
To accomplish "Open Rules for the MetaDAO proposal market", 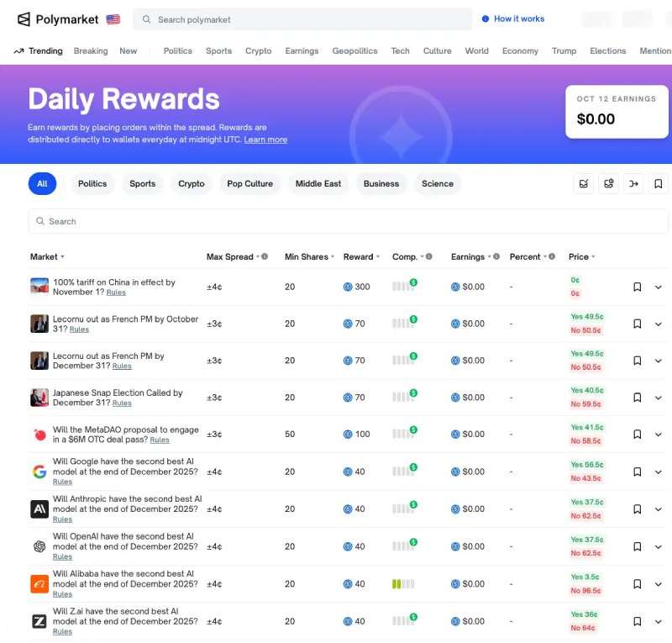I will 160,440.
